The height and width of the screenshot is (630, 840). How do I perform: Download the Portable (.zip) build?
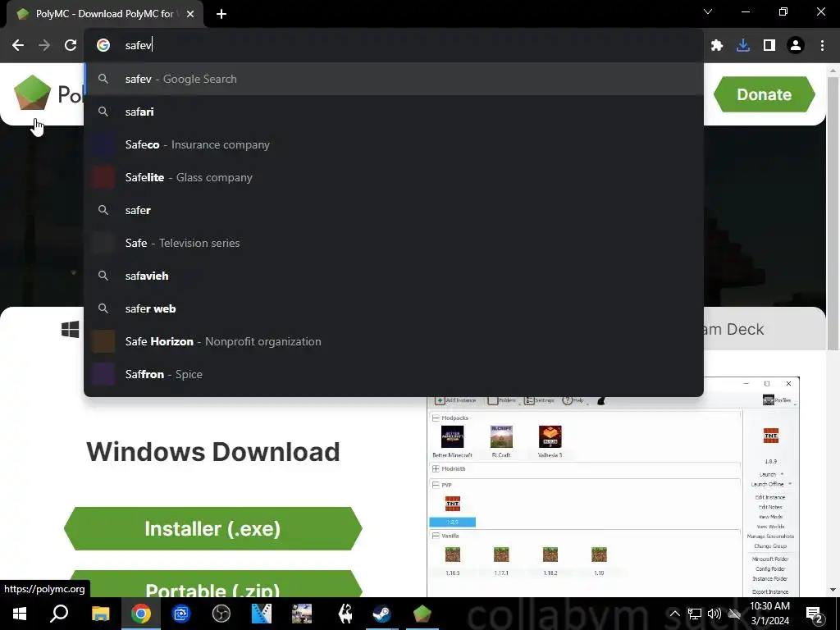click(x=212, y=585)
